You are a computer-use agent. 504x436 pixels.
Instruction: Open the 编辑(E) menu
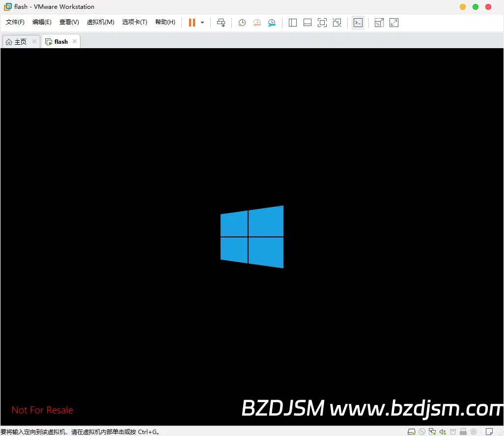tap(42, 22)
